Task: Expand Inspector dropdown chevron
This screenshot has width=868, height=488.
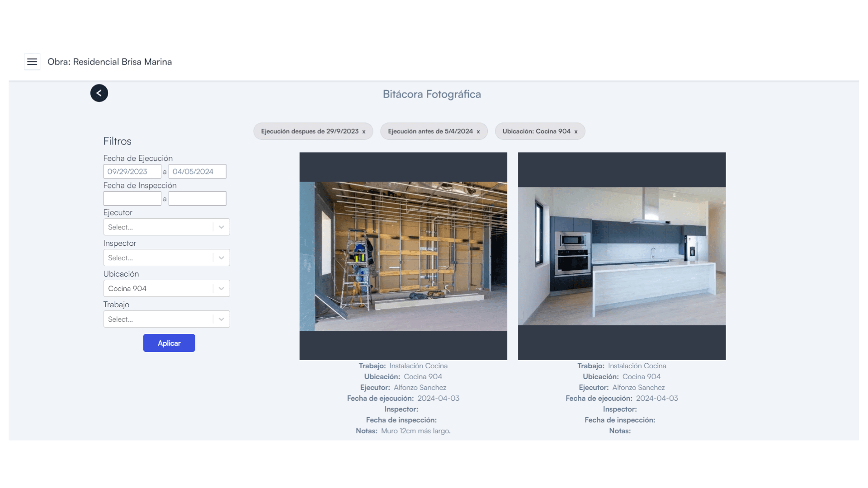Action: point(221,258)
